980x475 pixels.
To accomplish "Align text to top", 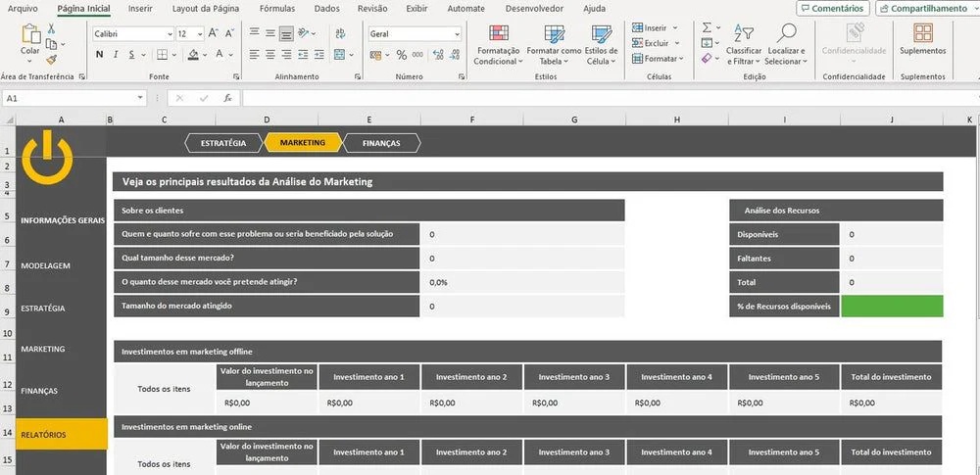I will (255, 33).
